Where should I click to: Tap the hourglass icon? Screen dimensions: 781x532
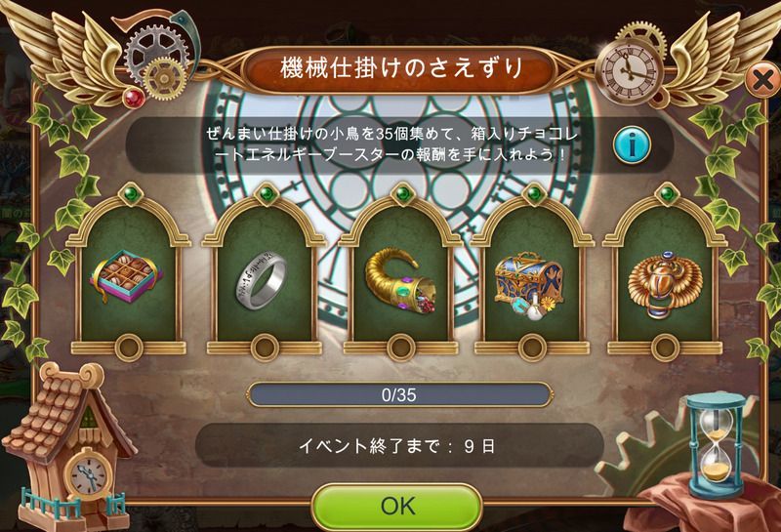pos(716,439)
